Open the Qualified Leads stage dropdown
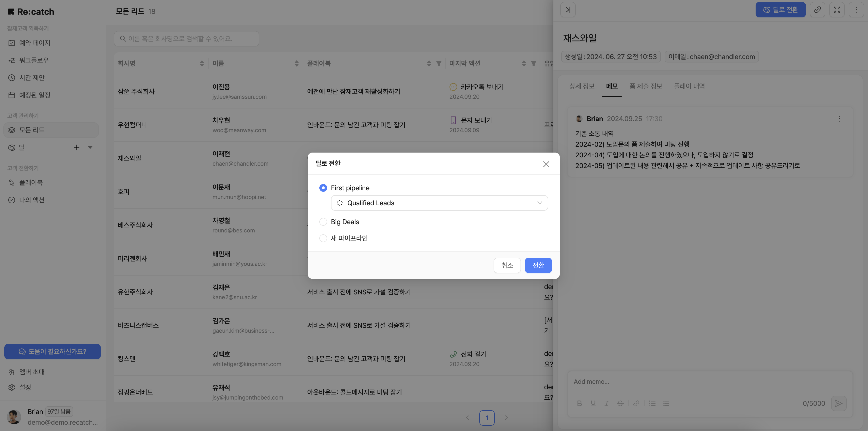Viewport: 868px width, 431px height. click(439, 203)
